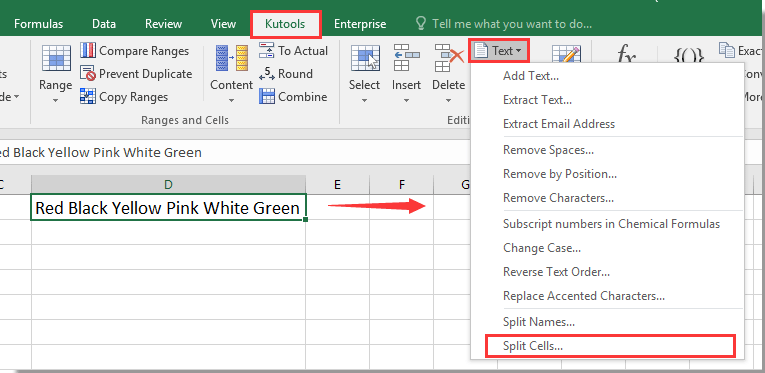Open the Select tools icon

click(x=365, y=58)
